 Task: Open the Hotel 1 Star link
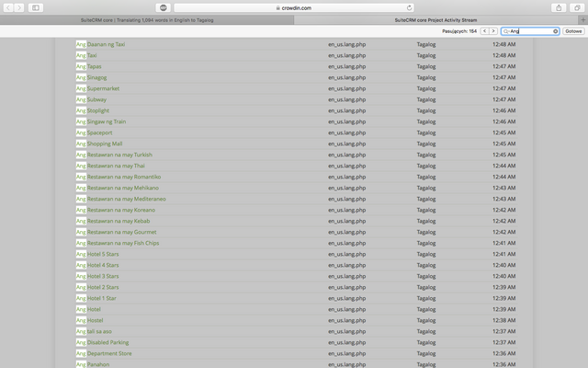coord(96,298)
